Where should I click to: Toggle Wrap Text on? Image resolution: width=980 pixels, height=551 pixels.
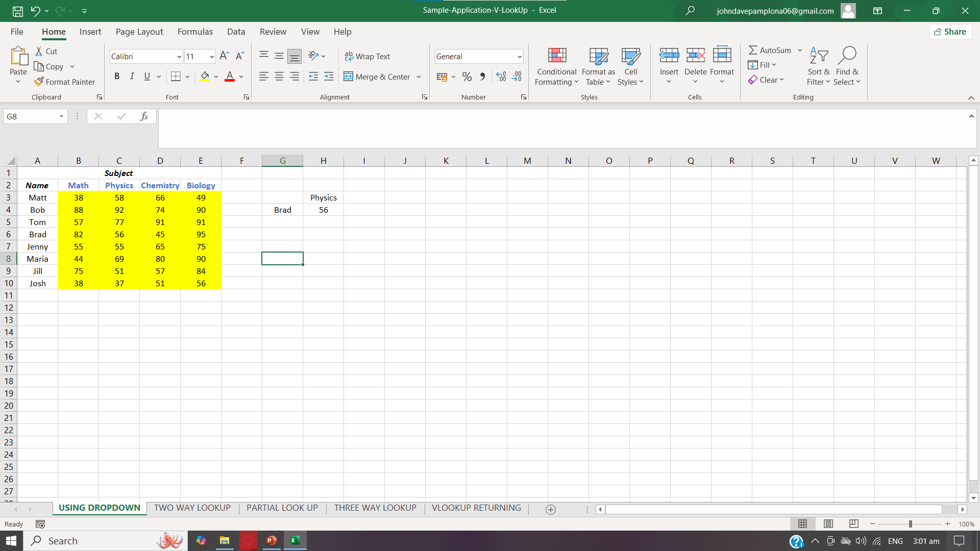(x=367, y=56)
